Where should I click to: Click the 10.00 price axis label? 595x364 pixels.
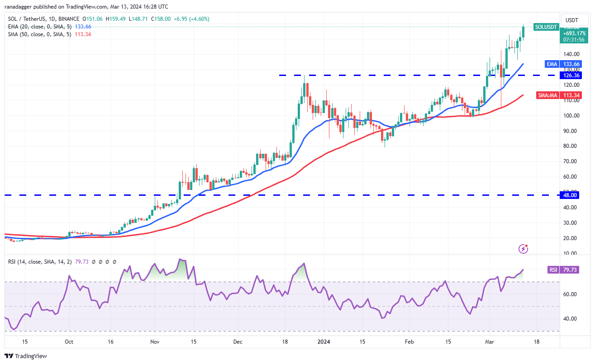[570, 253]
